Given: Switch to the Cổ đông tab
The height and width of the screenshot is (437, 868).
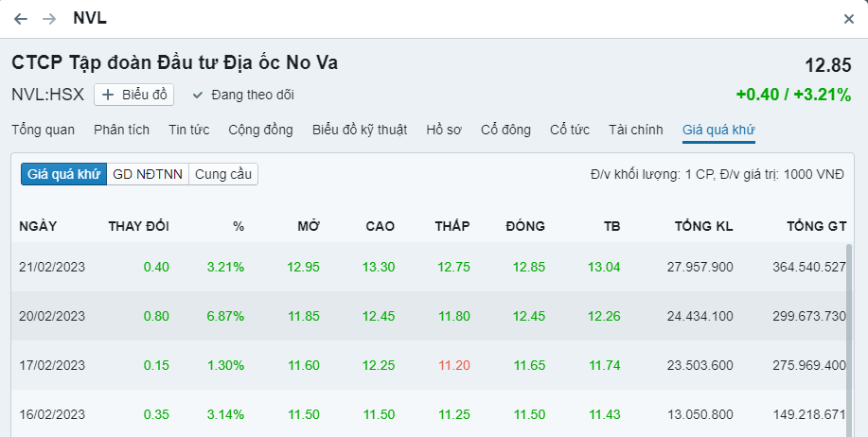Looking at the screenshot, I should click(505, 130).
